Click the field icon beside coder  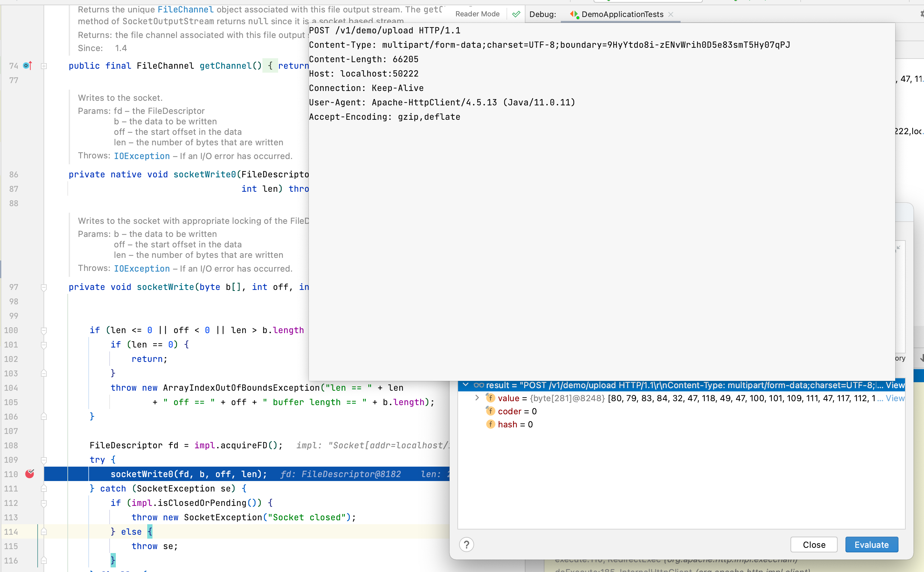click(490, 411)
